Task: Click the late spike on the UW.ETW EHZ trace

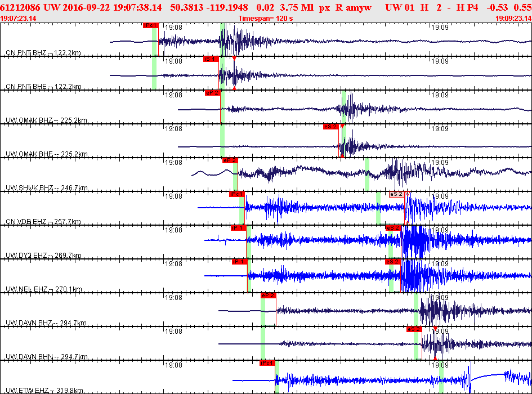Action: coord(470,377)
